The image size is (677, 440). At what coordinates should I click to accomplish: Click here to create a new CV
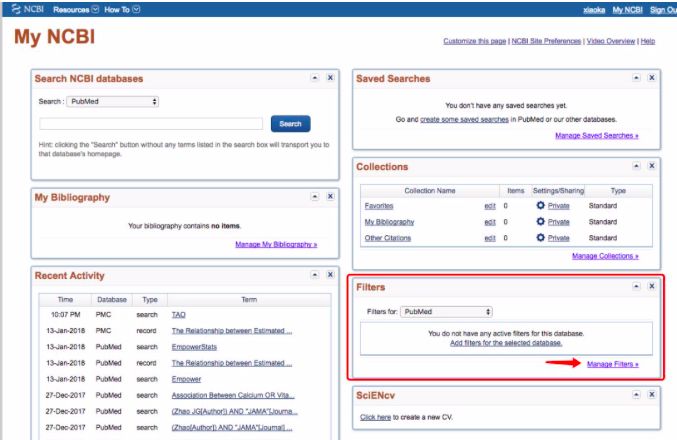(x=375, y=417)
